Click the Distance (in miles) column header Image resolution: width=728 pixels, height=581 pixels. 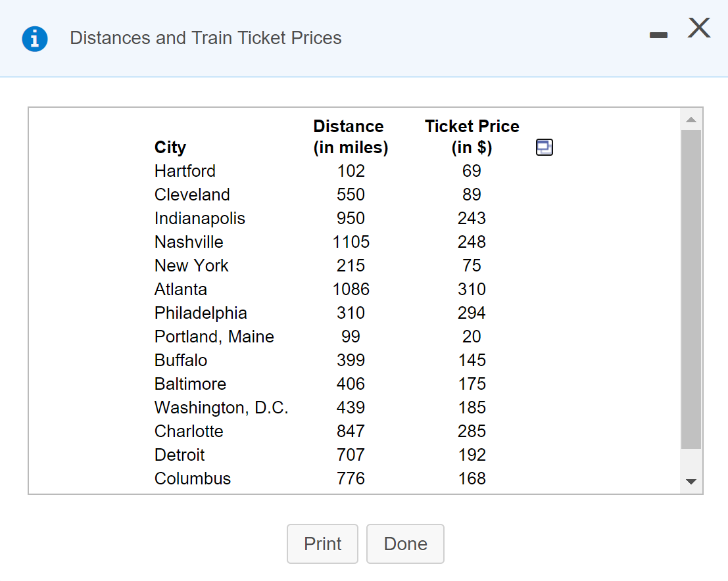pos(350,137)
